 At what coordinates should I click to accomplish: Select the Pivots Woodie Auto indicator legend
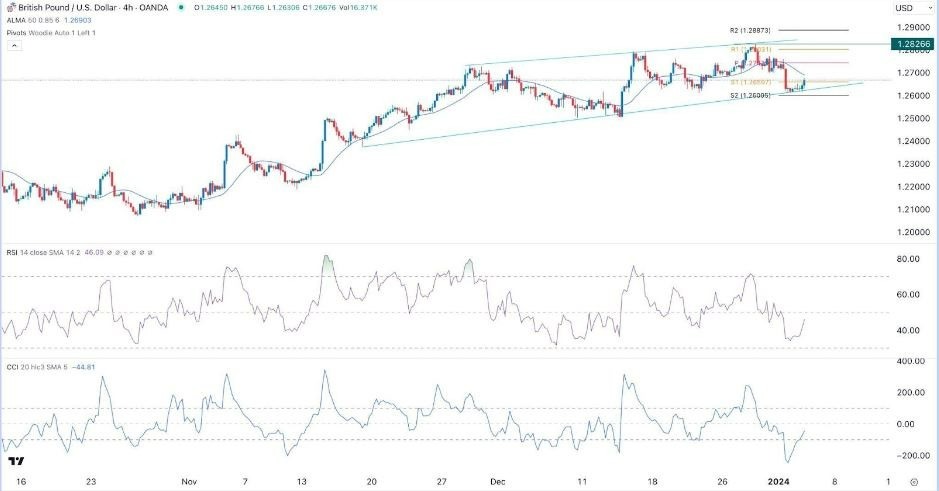tap(51, 33)
